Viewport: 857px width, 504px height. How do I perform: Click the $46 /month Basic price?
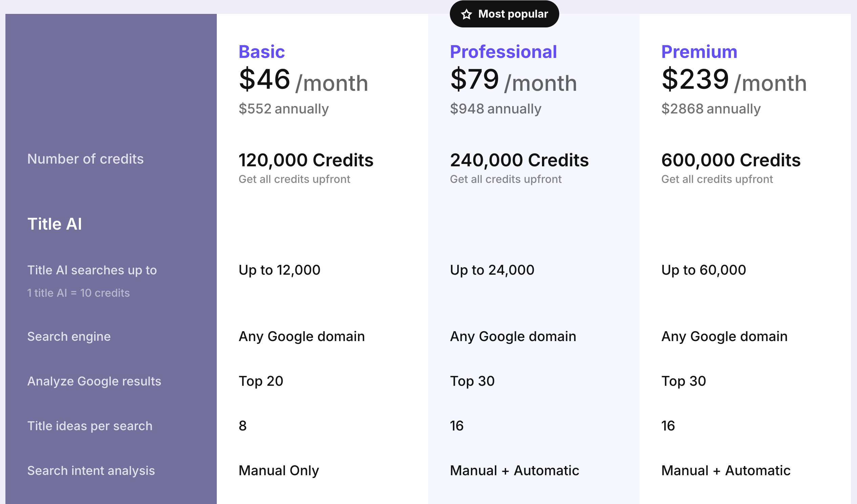tap(304, 80)
